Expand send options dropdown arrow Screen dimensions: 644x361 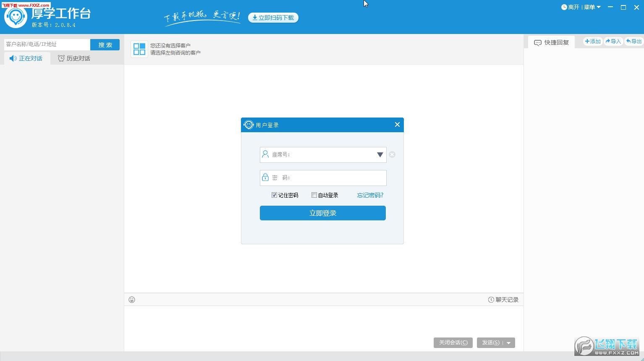509,343
